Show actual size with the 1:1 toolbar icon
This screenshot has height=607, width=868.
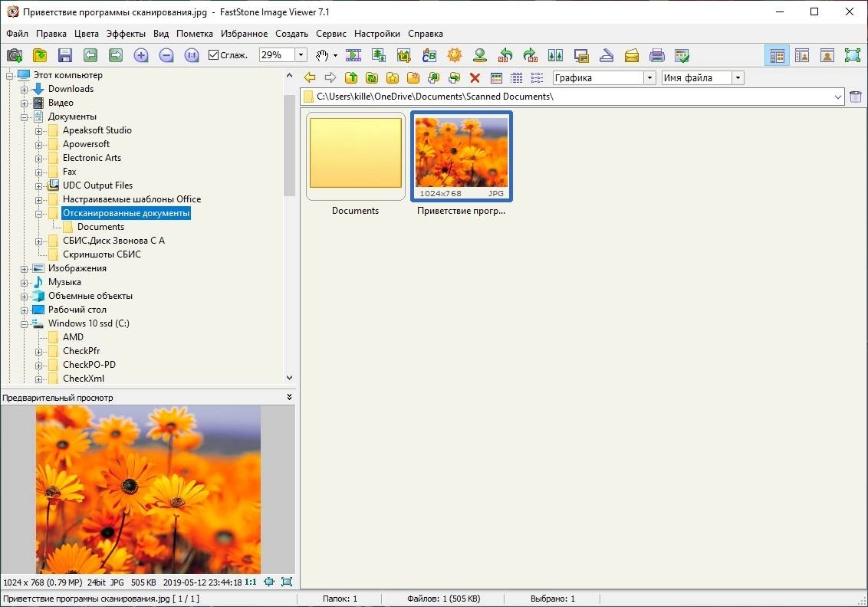tap(192, 55)
